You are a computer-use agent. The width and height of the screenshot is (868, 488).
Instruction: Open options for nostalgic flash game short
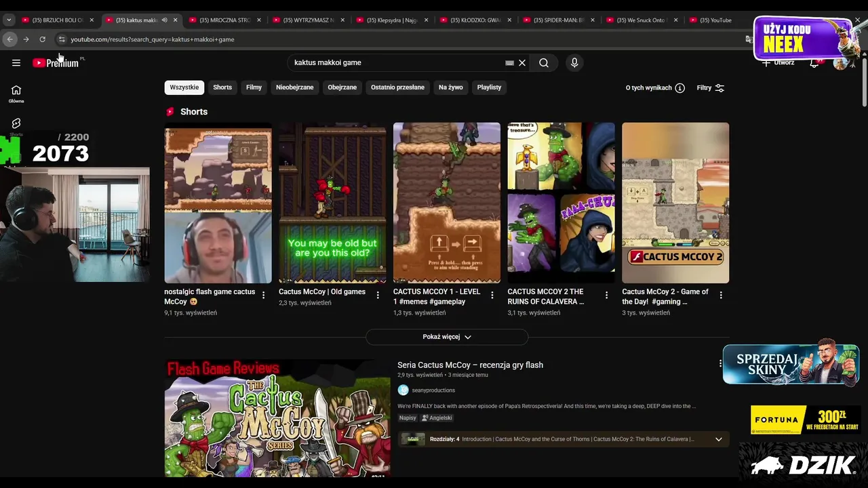[263, 296]
